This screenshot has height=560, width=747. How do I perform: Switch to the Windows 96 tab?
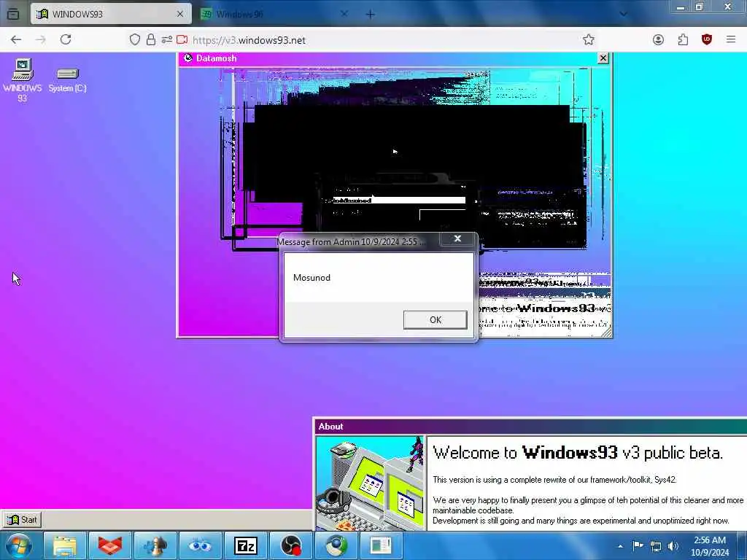pos(274,14)
